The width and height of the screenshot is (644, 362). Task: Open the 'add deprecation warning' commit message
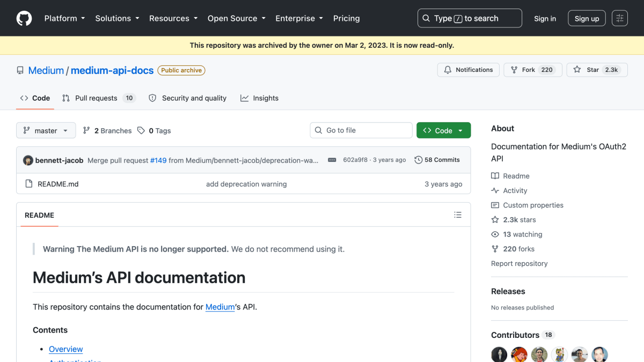click(246, 184)
